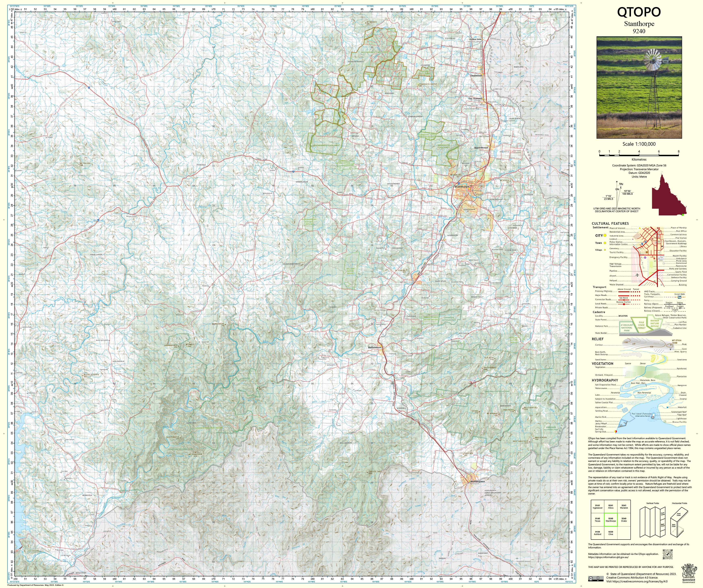The height and width of the screenshot is (588, 703).
Task: Select the highlighted 9240 Stanthorpe index cell
Action: tap(611, 520)
